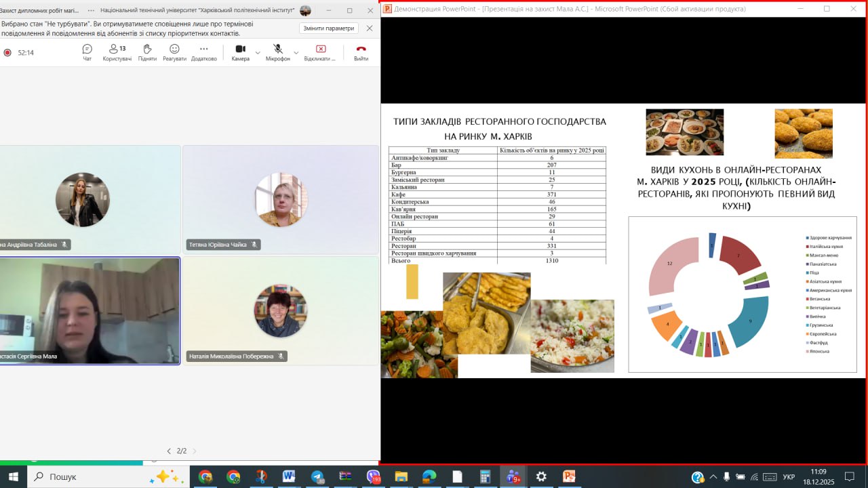Open the Snipping Tool taskbar icon
Viewport: 868px width, 488px height.
tap(261, 476)
